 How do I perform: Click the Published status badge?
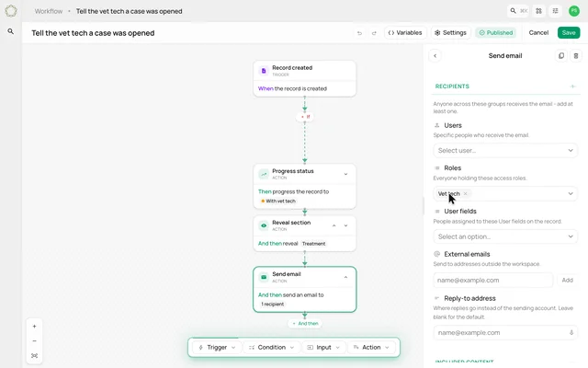496,33
